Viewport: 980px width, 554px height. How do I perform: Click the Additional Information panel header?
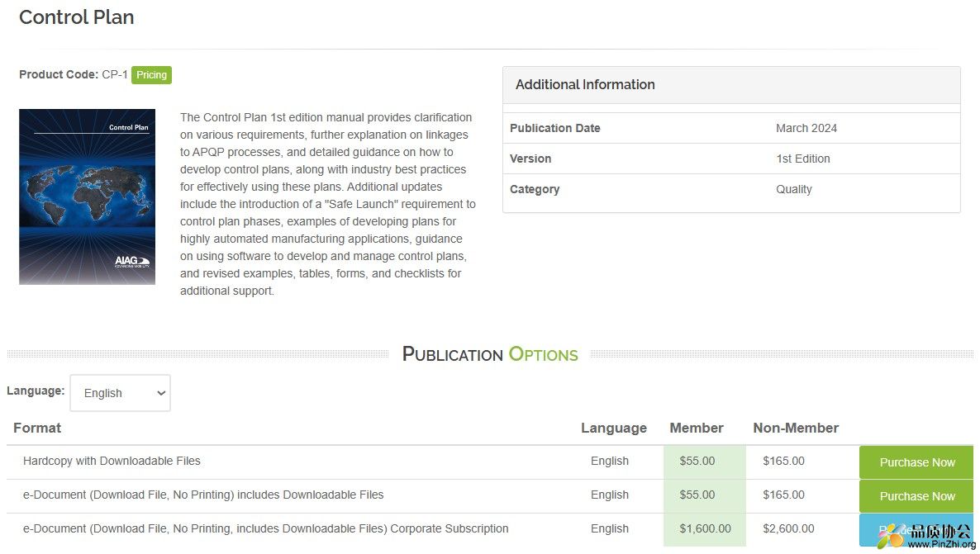click(731, 85)
